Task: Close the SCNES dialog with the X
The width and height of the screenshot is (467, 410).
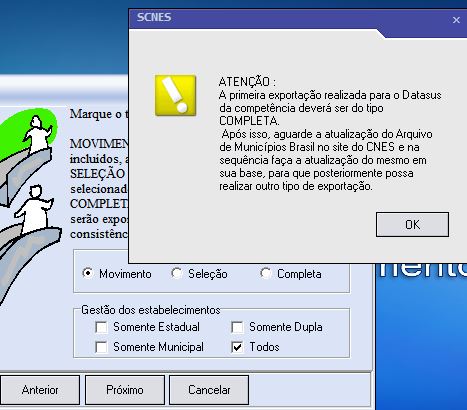Action: (x=456, y=20)
